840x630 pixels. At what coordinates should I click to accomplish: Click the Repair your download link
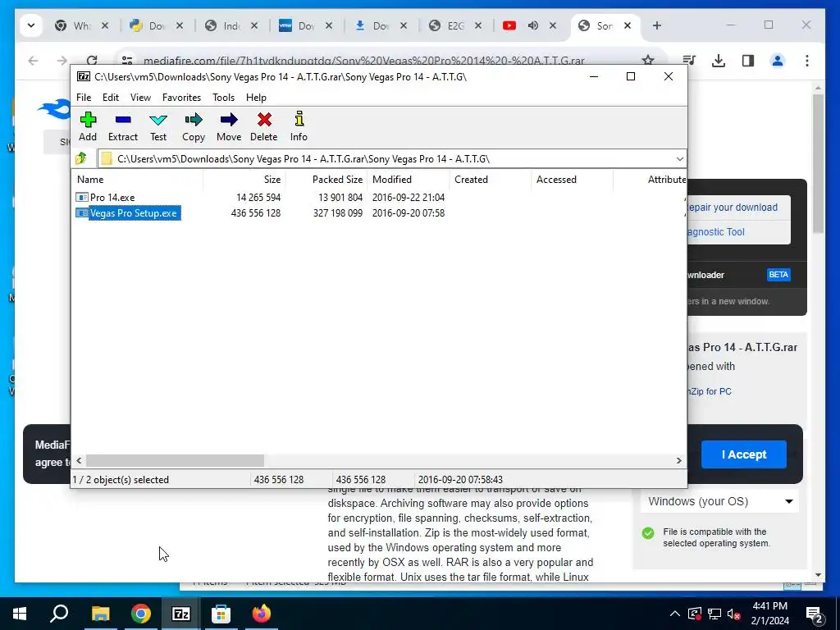[733, 208]
